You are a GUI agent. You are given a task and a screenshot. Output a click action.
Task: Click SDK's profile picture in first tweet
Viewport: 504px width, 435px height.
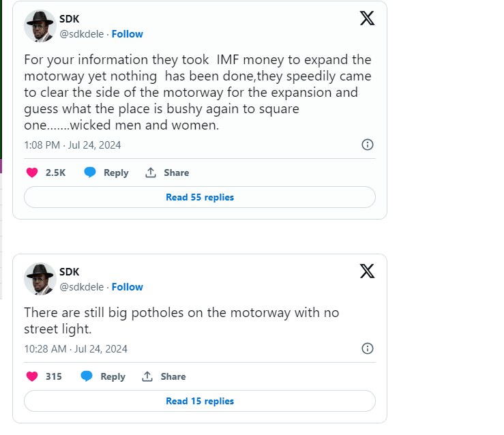[x=40, y=27]
